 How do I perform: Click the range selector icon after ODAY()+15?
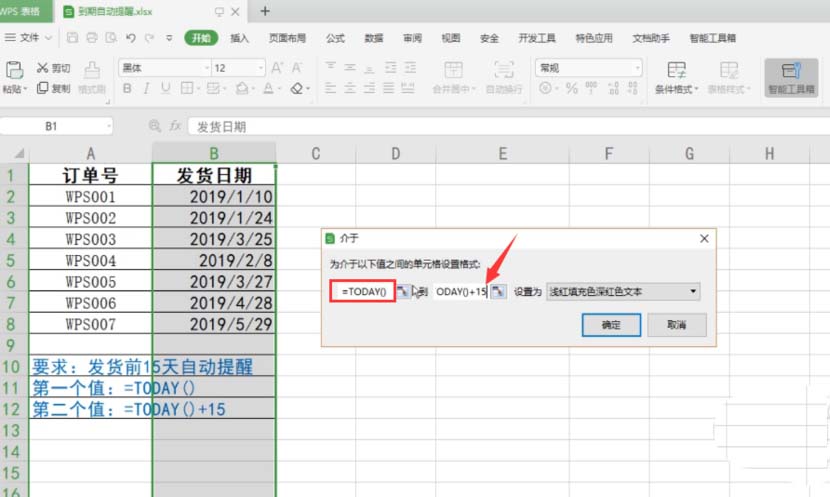pyautogui.click(x=497, y=291)
